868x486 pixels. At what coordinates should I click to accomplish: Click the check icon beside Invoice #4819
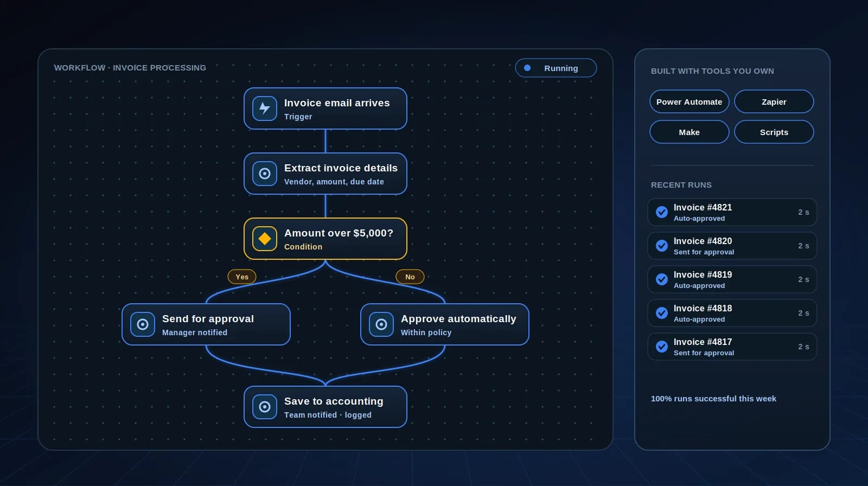pos(662,279)
